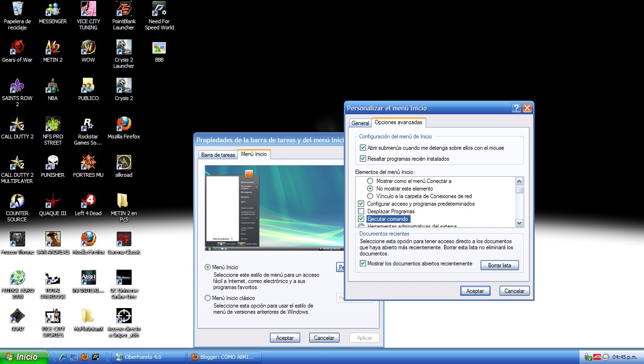The width and height of the screenshot is (644, 364).
Task: Click the safely remove hardware tray icon
Action: pos(589,357)
